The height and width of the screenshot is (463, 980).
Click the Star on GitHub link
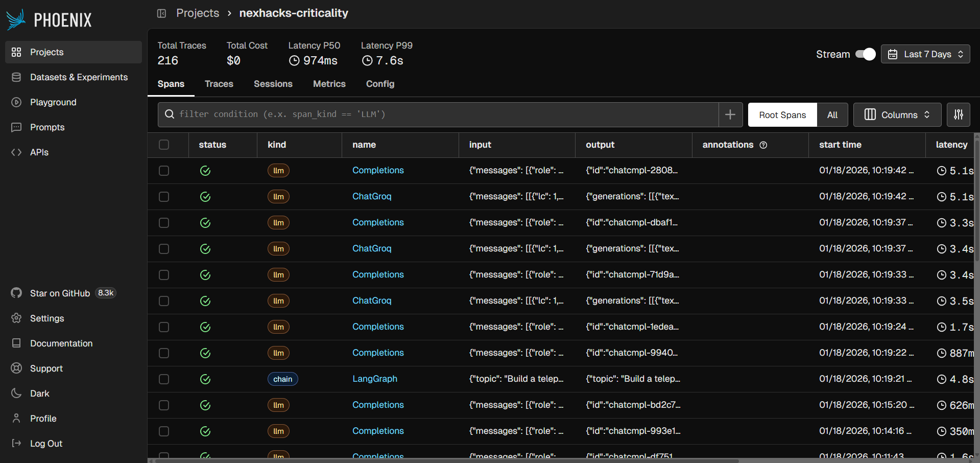(60, 293)
